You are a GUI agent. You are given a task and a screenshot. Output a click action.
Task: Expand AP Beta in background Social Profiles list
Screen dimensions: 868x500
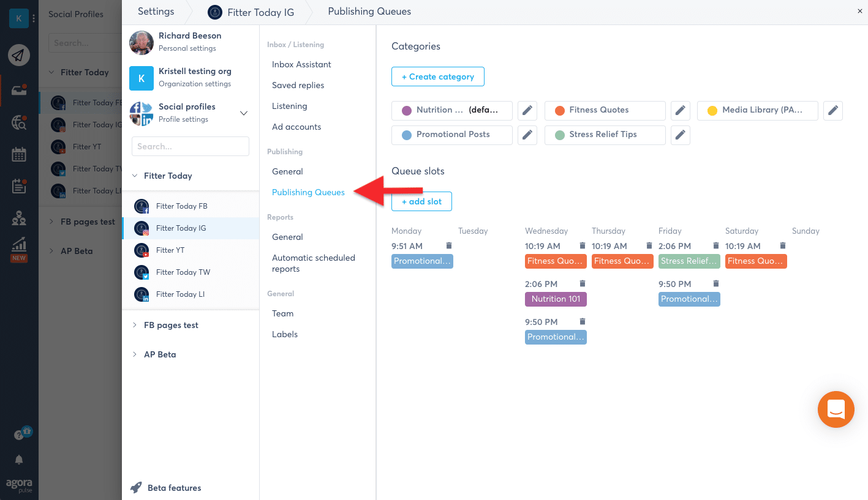[51, 251]
